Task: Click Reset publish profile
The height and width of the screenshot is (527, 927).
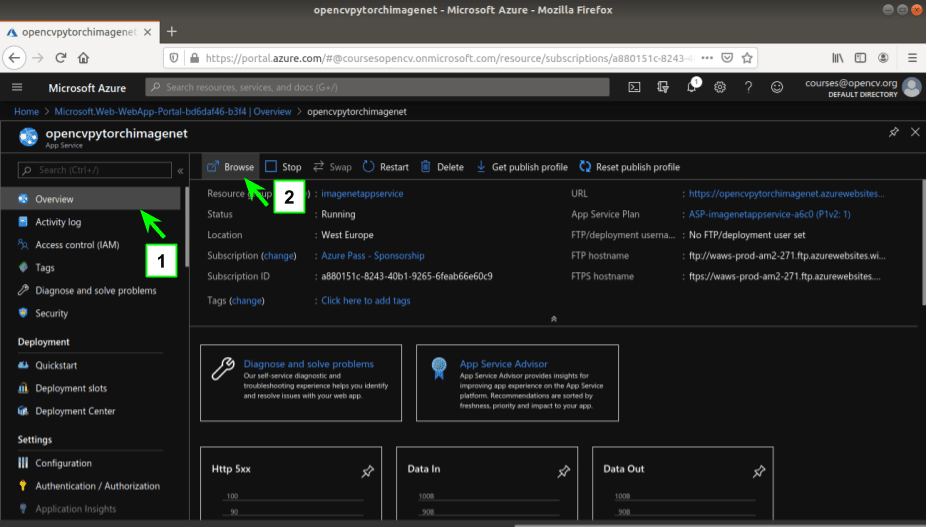Action: tap(630, 167)
